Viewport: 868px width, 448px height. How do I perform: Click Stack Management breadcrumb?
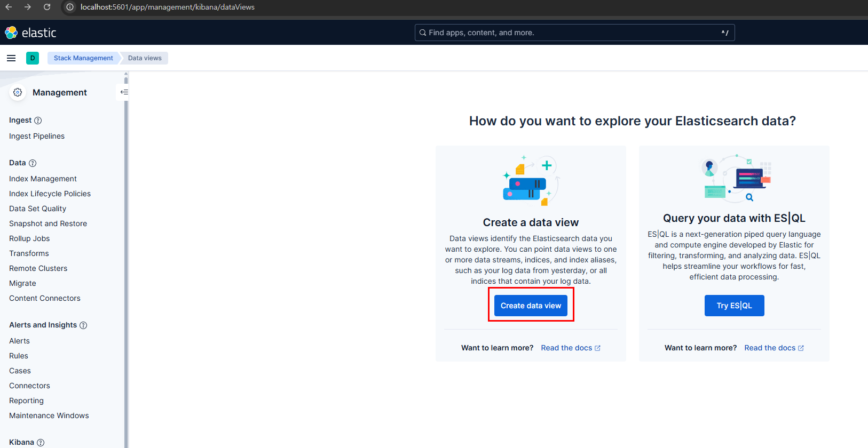tap(83, 58)
